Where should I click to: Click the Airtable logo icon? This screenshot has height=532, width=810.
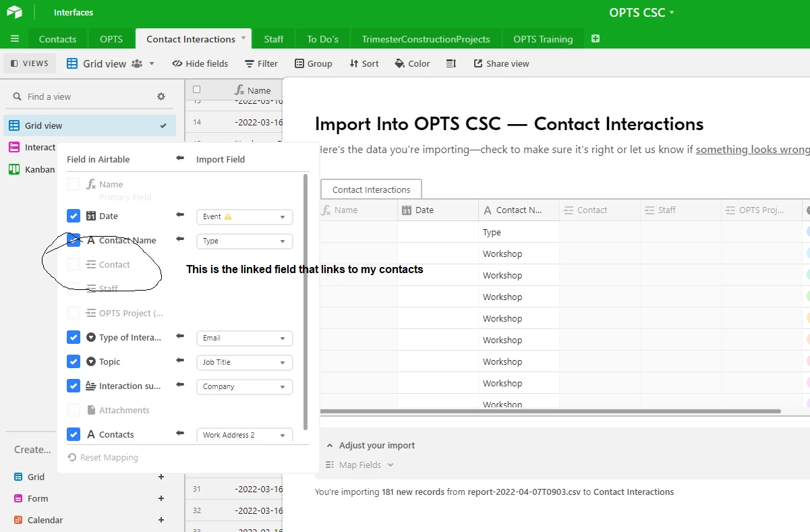click(15, 12)
